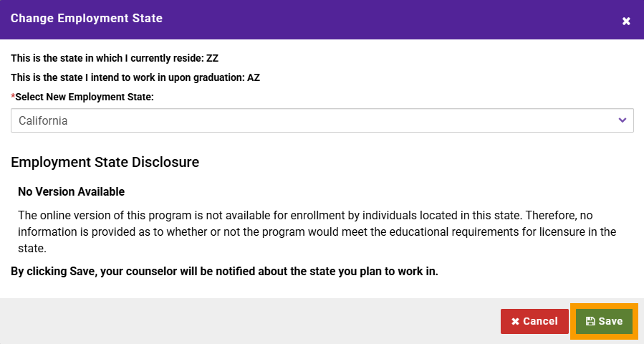Click the intend to work state line
The image size is (644, 344).
pyautogui.click(x=135, y=77)
